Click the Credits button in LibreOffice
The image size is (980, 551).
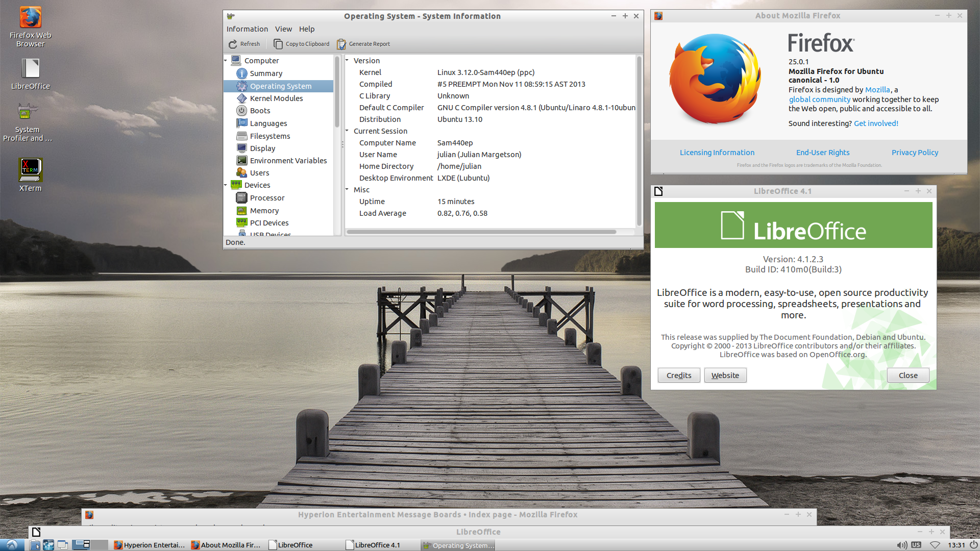coord(678,375)
